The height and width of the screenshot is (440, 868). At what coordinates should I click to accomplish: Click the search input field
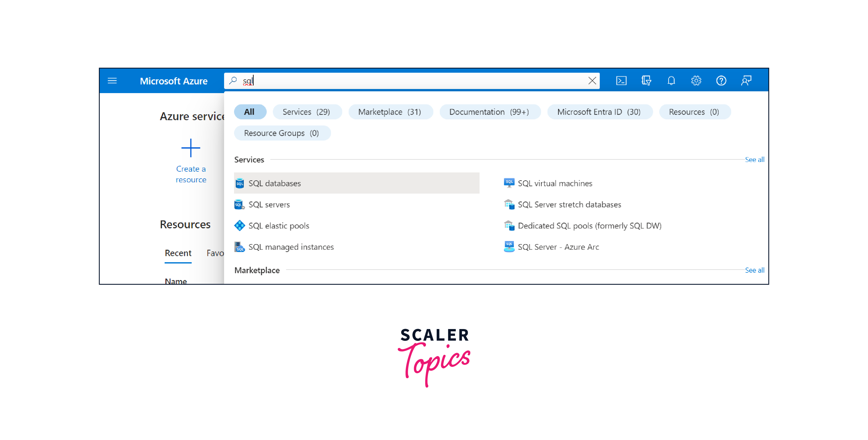[414, 81]
